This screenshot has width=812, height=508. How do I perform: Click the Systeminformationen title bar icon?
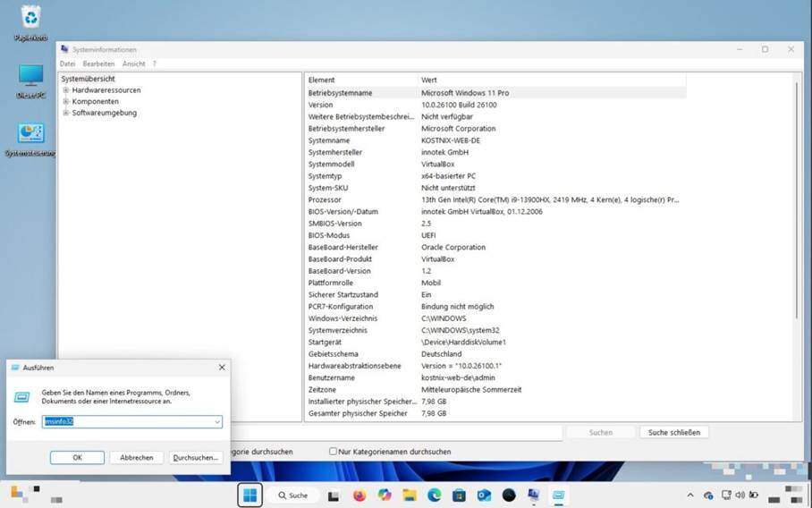click(64, 49)
